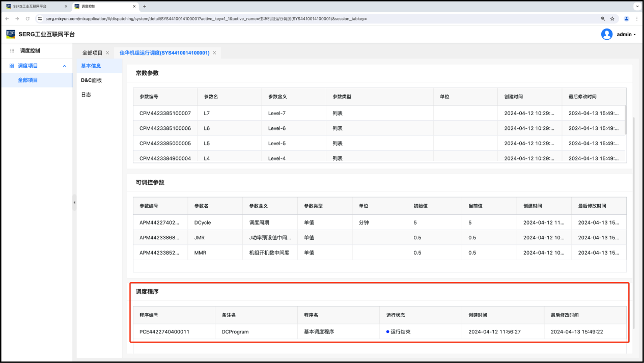Click the site information icon in address bar

40,19
